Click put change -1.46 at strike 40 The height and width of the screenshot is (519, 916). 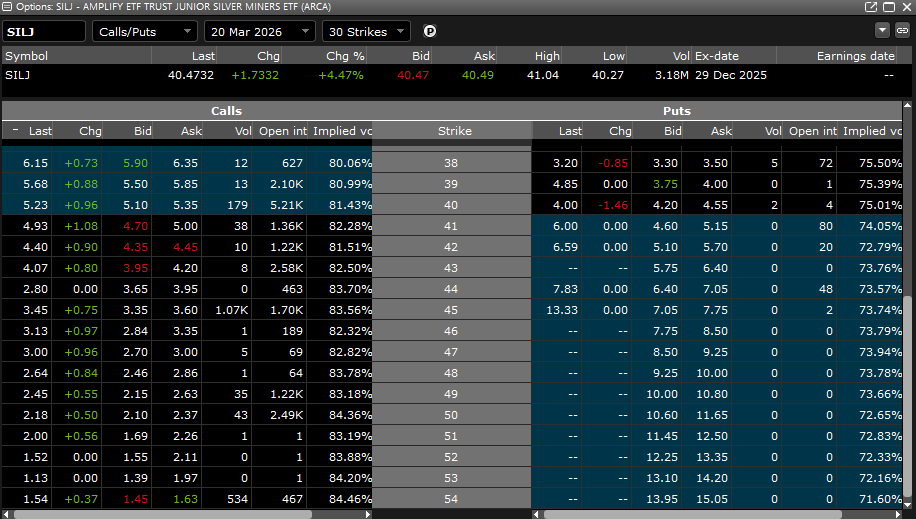pos(613,205)
